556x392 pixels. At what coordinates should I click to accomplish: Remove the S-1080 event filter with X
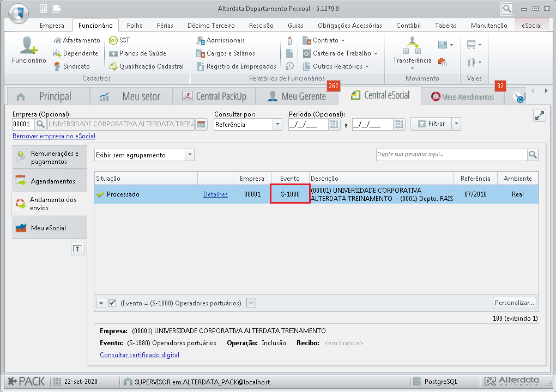click(101, 303)
